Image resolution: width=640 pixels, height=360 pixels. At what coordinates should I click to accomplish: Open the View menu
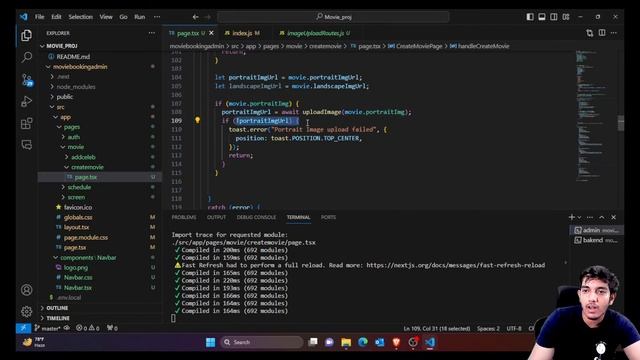(106, 17)
